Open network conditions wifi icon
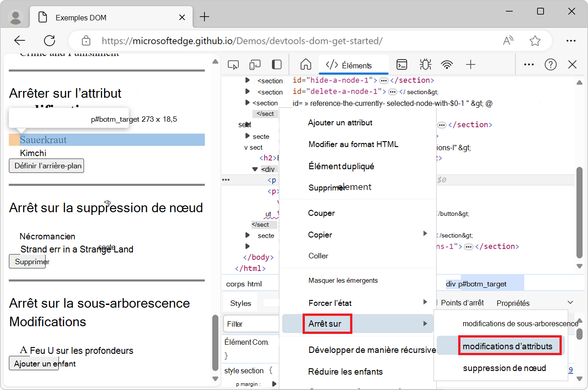This screenshot has height=390, width=588. coord(447,64)
